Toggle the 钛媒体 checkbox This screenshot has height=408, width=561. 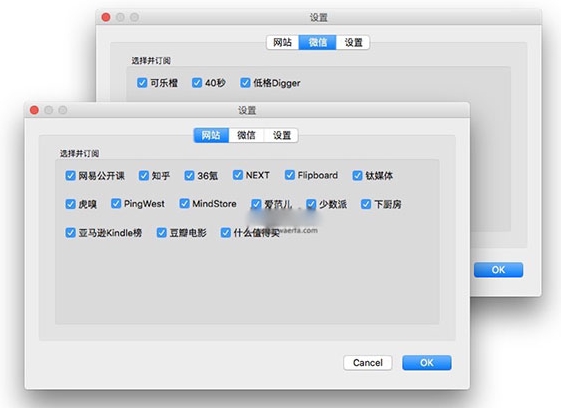357,176
